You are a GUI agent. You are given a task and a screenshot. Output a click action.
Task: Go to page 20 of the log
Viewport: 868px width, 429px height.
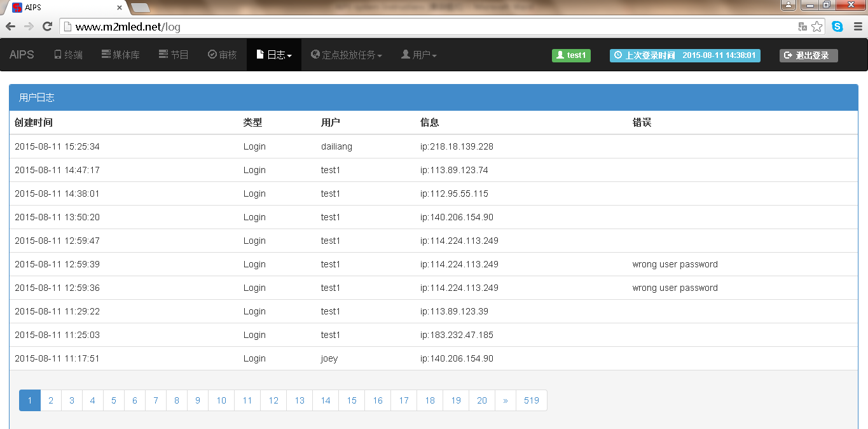(482, 400)
